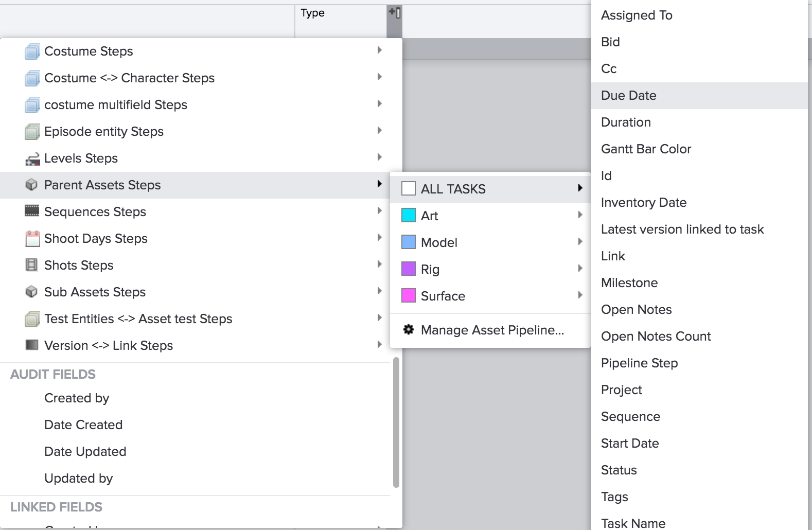Click the Sub Assets Steps cube icon
The image size is (812, 530).
pos(31,292)
